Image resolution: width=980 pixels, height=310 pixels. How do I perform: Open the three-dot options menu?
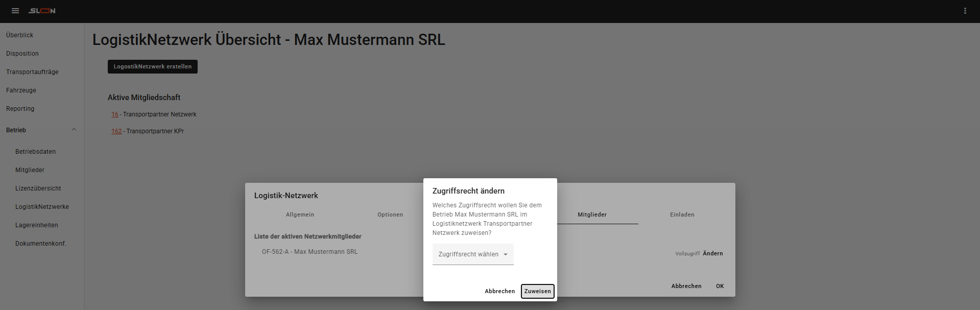(965, 11)
